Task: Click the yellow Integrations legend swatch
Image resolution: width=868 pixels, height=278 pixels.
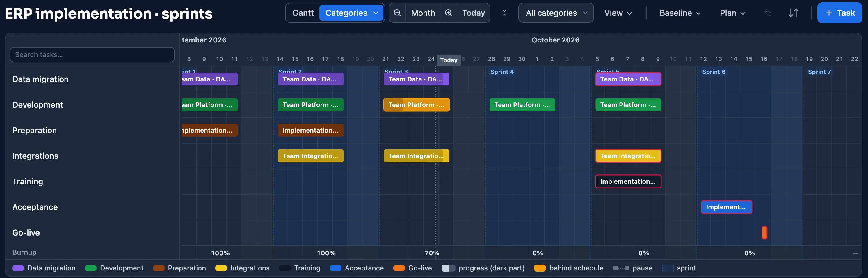Action: (221, 268)
